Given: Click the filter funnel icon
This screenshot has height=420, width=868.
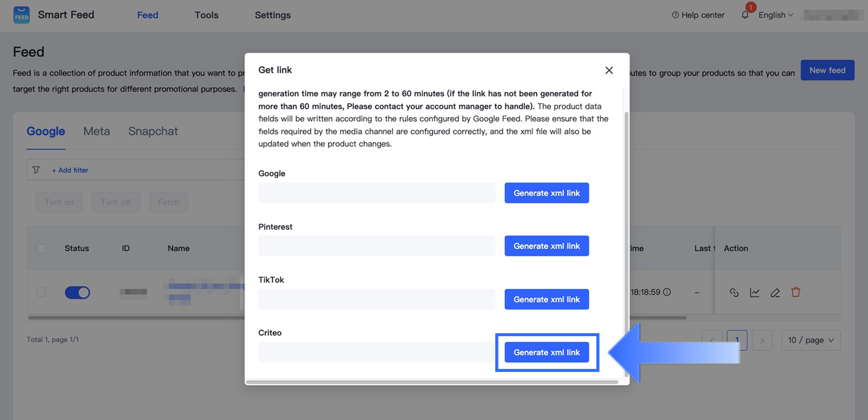Looking at the screenshot, I should tap(36, 170).
